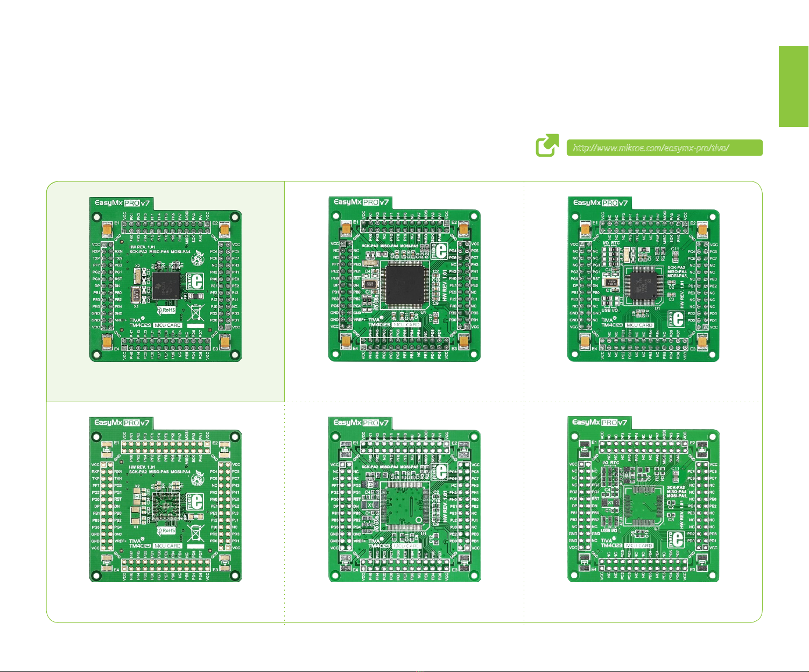The image size is (809, 672).
Task: Select populated TM4C123 card labeled I/O RTC
Action: tap(643, 279)
